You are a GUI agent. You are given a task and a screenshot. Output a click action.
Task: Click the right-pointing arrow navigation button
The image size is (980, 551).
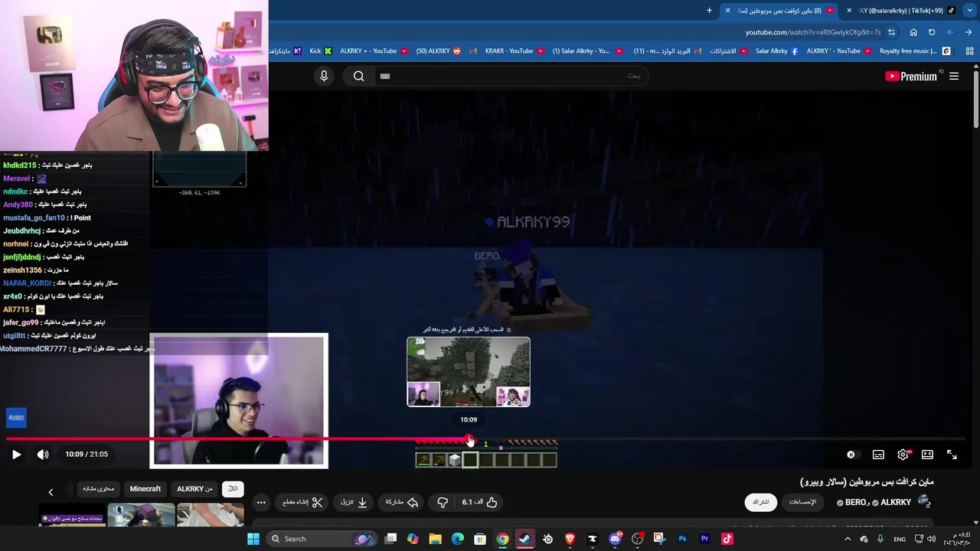tap(969, 32)
